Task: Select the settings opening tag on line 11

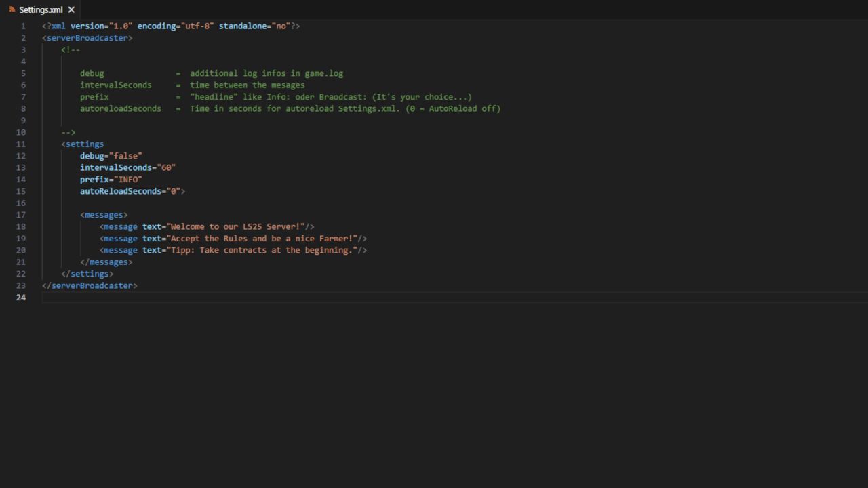Action: coord(82,144)
